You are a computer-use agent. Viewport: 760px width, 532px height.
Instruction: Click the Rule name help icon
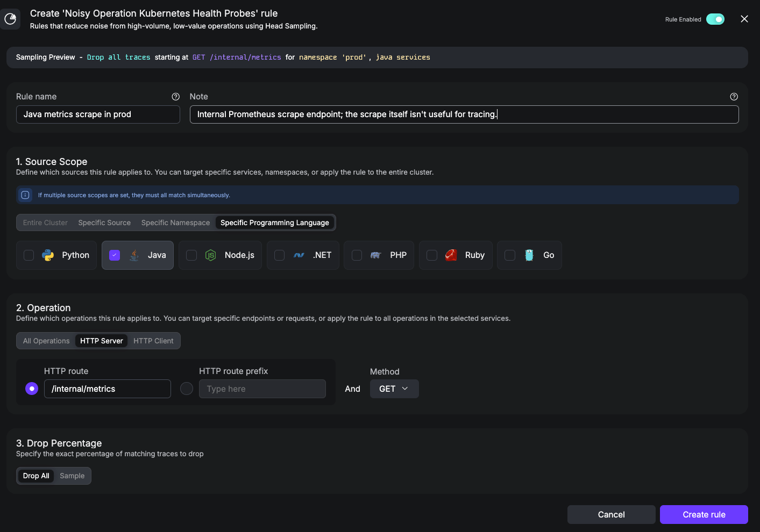click(175, 97)
